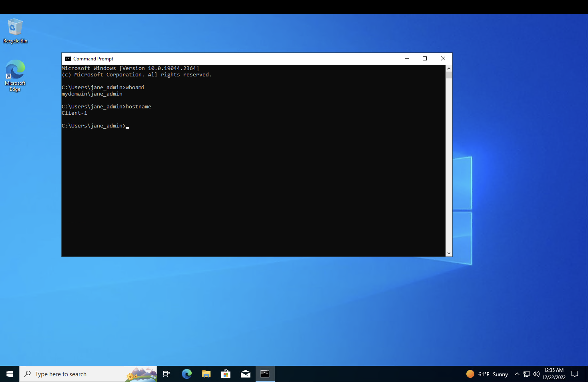Click the console scrollbar up arrow
Image resolution: width=588 pixels, height=382 pixels.
pyautogui.click(x=449, y=68)
